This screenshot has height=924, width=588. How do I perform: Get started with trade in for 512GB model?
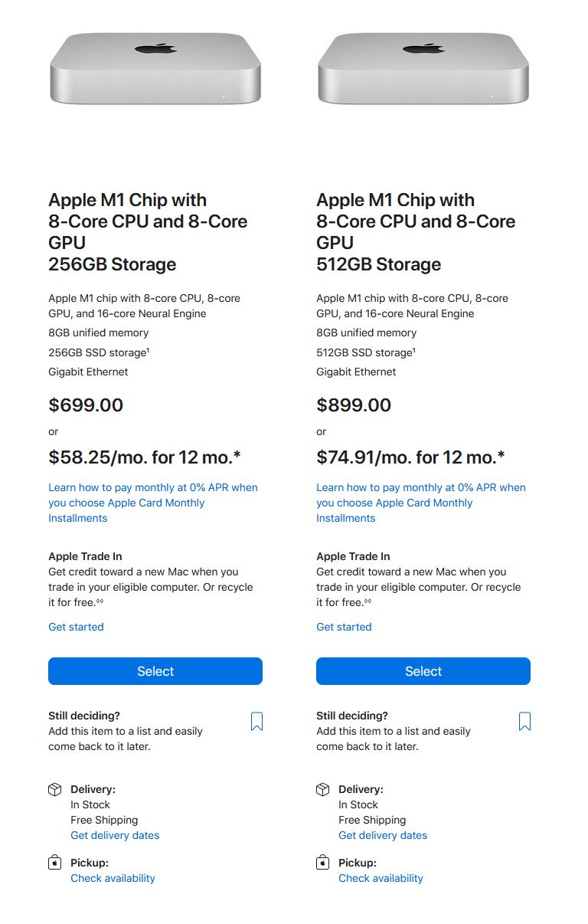[x=344, y=627]
